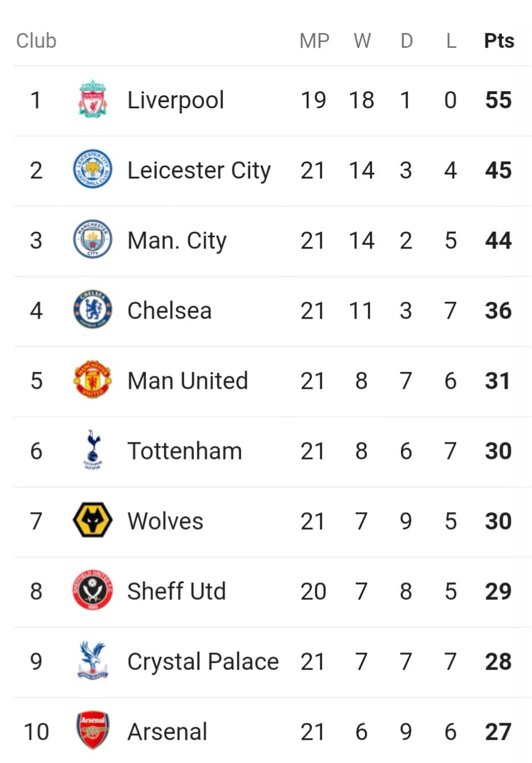This screenshot has height=763, width=532.
Task: Select the Wolves wolf-head badge
Action: 92,520
